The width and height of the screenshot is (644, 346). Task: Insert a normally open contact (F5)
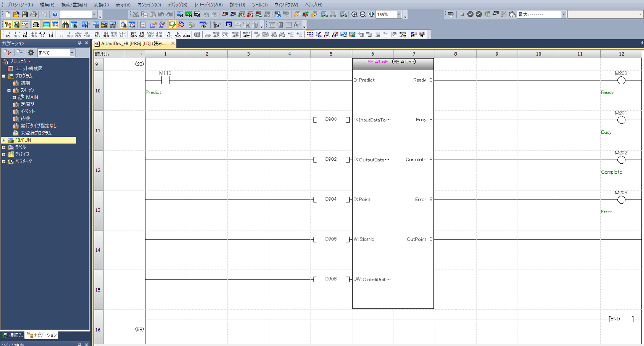click(8, 34)
